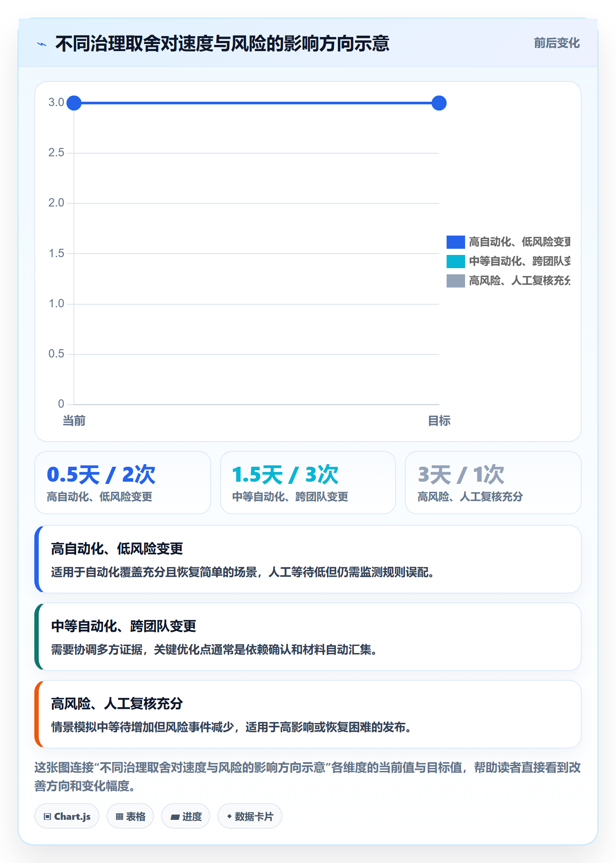The width and height of the screenshot is (616, 863).
Task: Click the diamond icon in the 数据卡片 chip
Action: coord(229,816)
